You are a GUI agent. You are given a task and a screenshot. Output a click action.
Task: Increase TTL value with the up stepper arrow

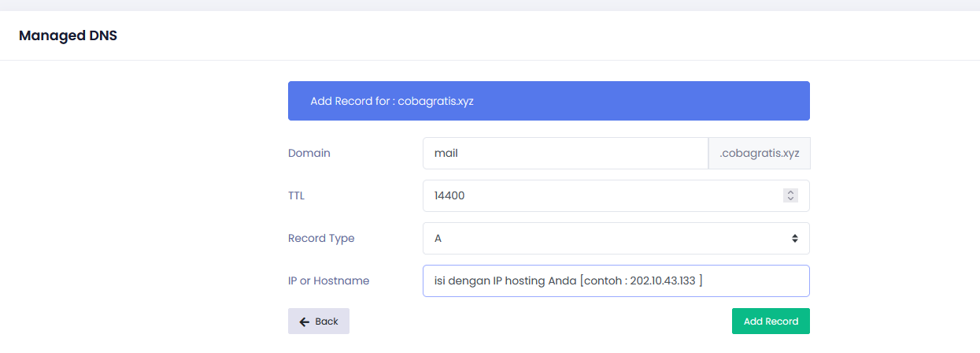point(790,192)
